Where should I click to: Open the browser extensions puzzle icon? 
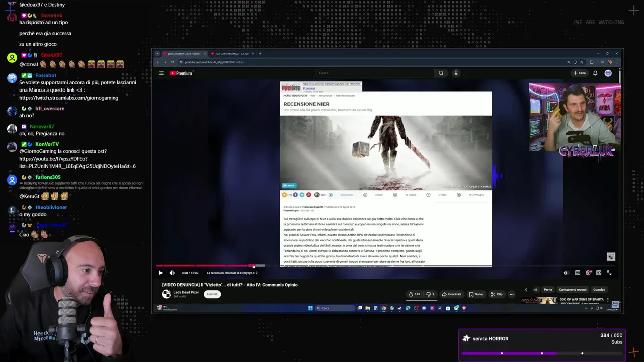592,62
